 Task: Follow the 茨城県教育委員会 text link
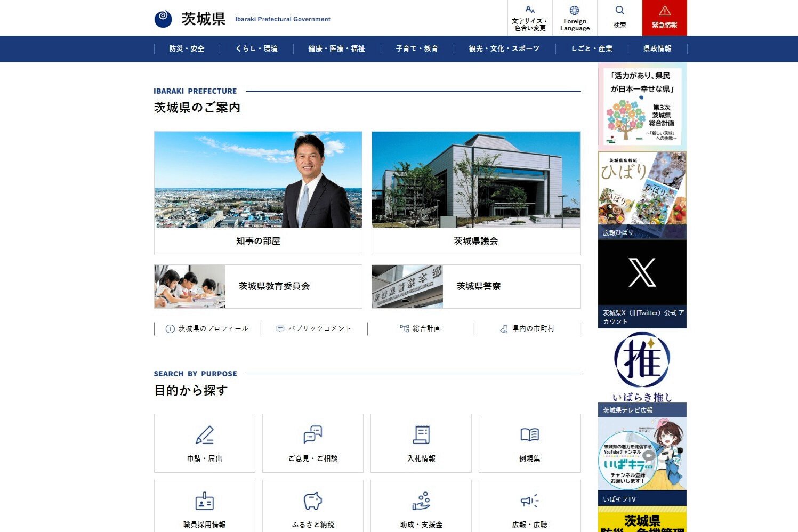click(274, 286)
